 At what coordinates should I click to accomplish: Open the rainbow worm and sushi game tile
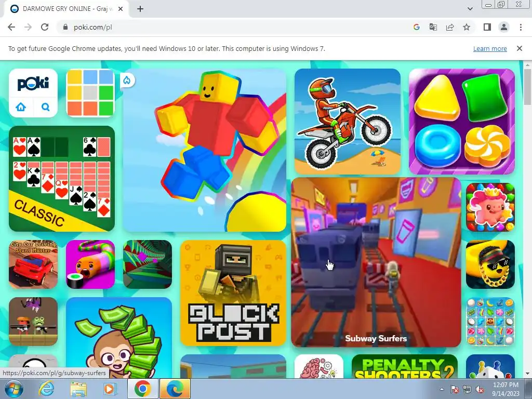90,264
